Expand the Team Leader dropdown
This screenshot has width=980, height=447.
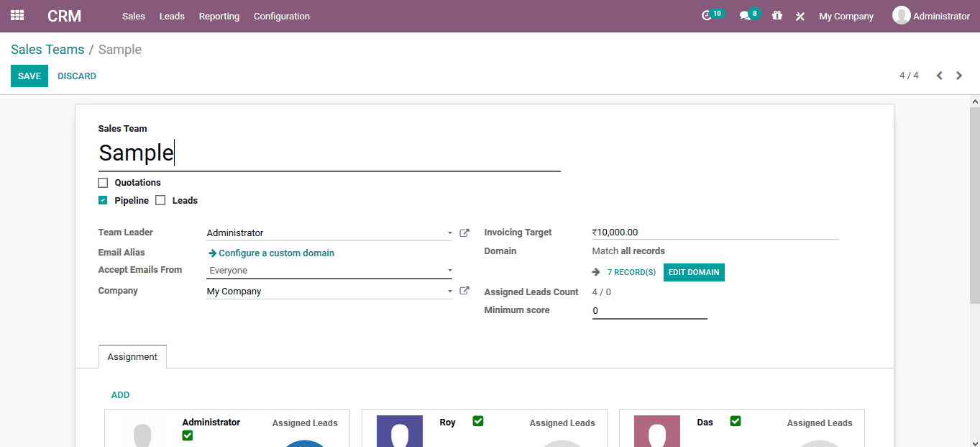click(x=450, y=232)
